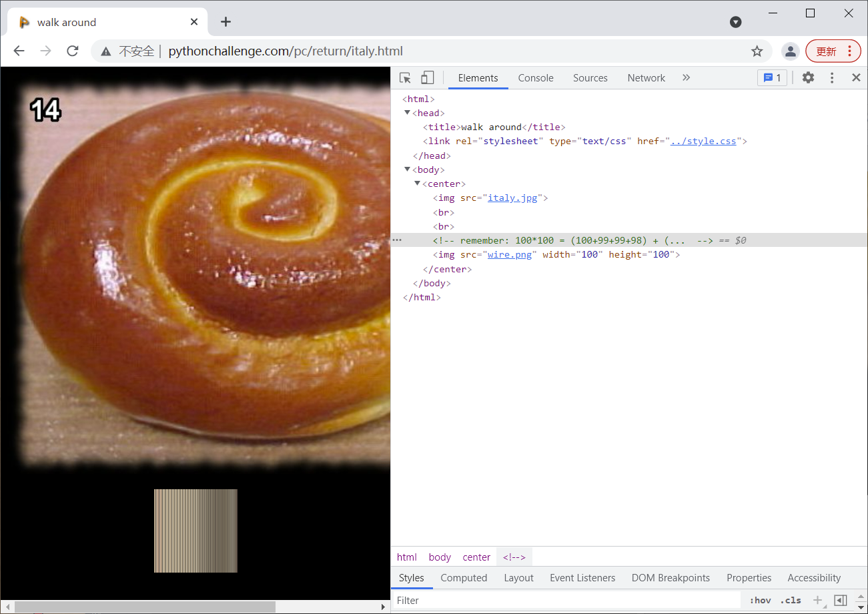Open the ../style.css link
This screenshot has width=868, height=614.
point(704,141)
